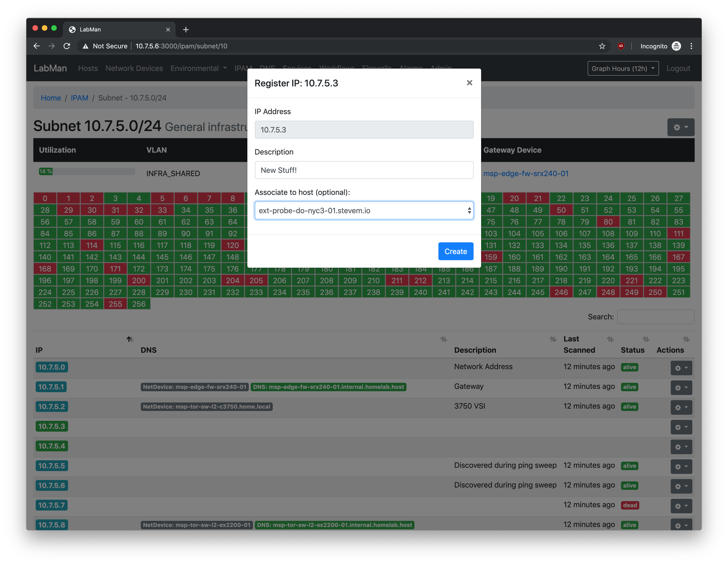Screen dimensions: 728x565
Task: Open the Associate to host dropdown
Action: (x=364, y=210)
